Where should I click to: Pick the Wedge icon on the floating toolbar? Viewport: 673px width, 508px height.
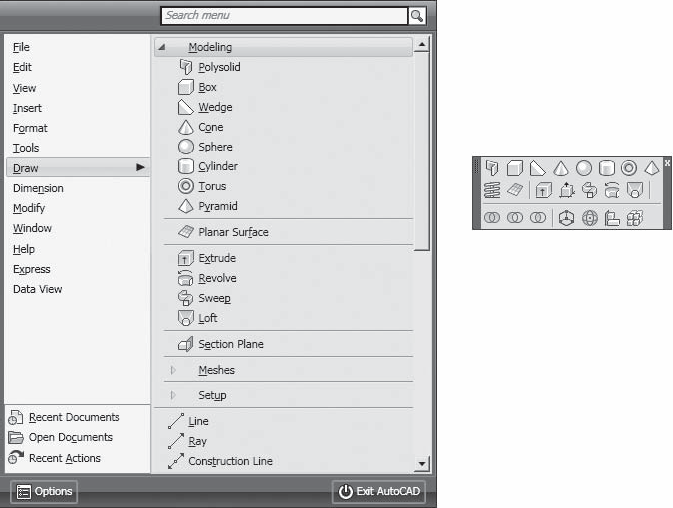[537, 168]
